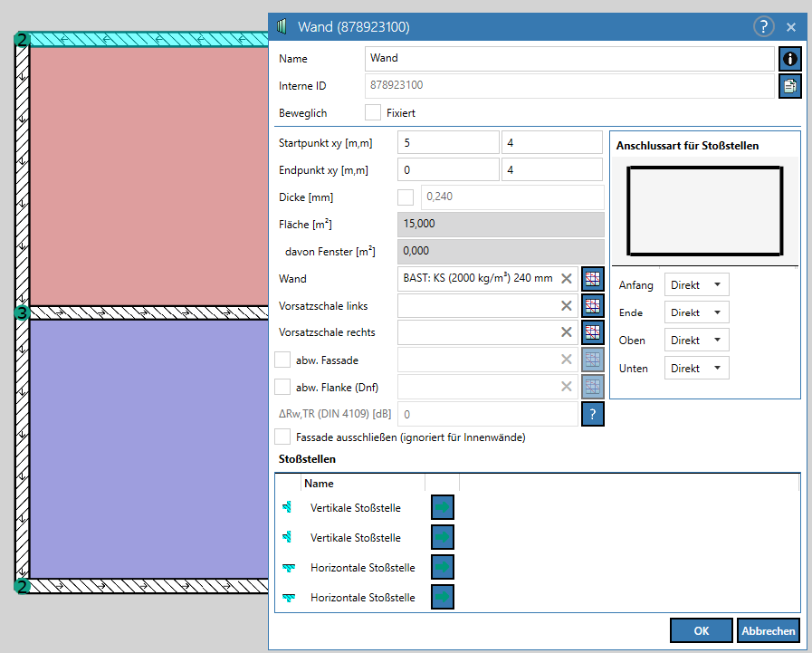
Task: Open the Anfang connection type dropdown
Action: 696,284
